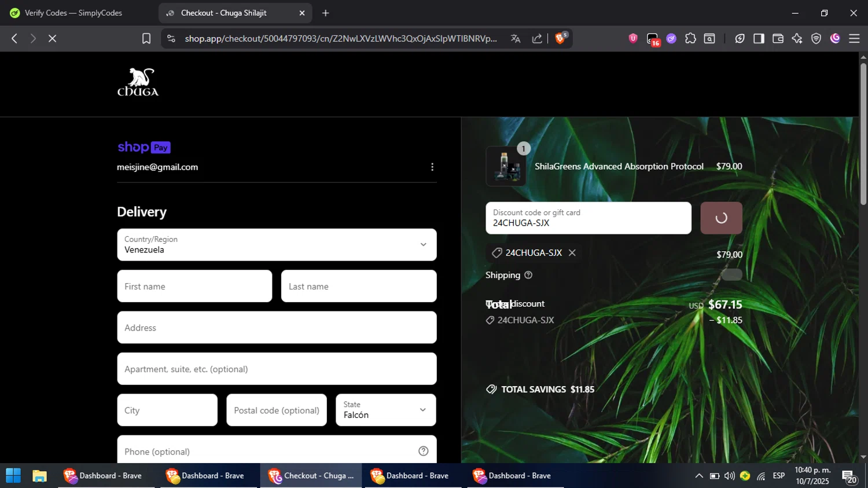Viewport: 868px width, 488px height.
Task: Open the Brave Wallet icon
Action: click(x=778, y=38)
